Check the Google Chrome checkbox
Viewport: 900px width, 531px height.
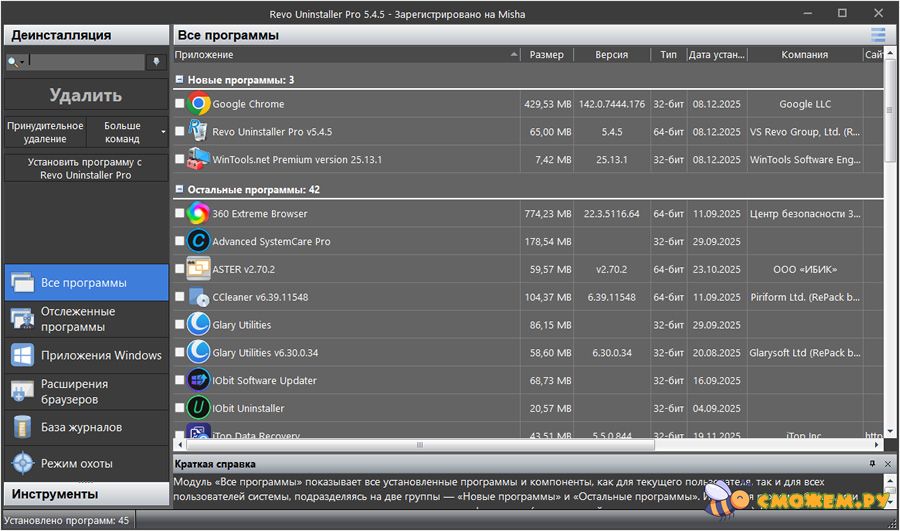coord(180,104)
